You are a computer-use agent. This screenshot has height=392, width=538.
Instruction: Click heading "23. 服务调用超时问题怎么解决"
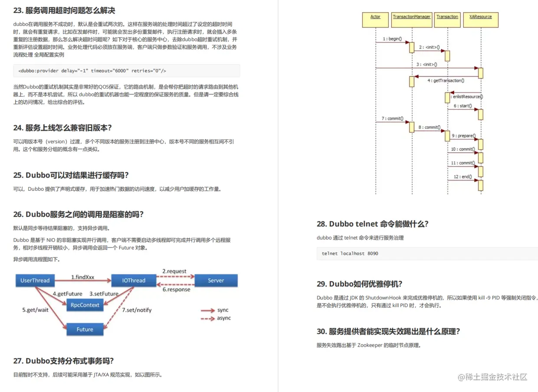64,10
